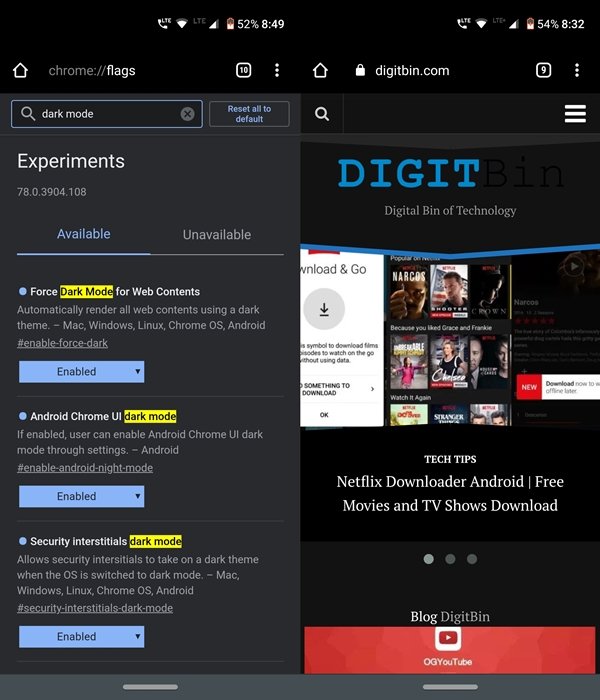Click the digitbin.com address bar

point(412,71)
